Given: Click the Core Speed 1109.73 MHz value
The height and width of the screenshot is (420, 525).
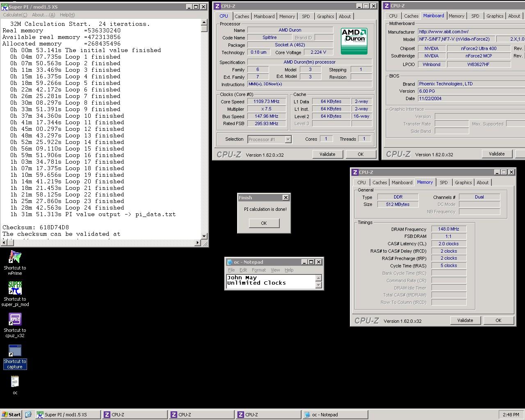Looking at the screenshot, I should tap(266, 102).
